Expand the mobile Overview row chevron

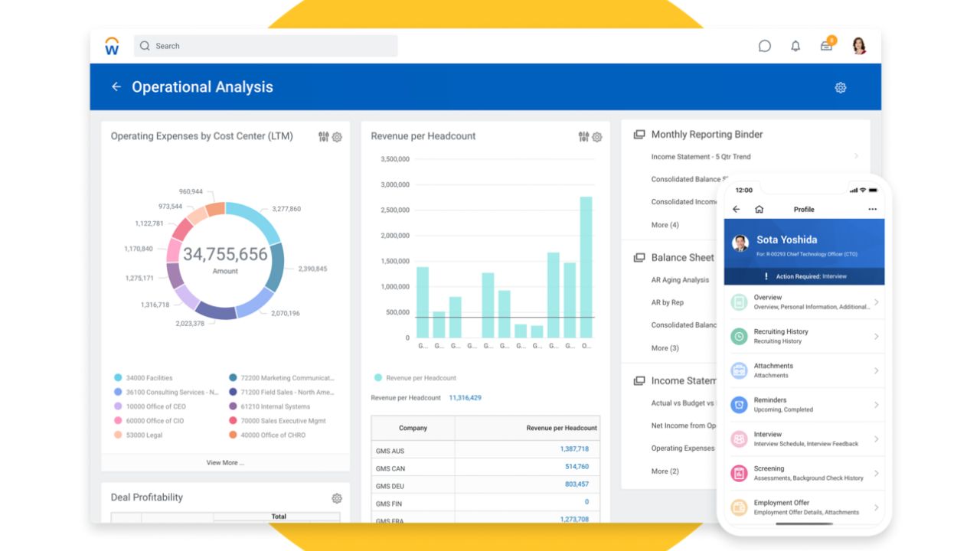tap(876, 302)
